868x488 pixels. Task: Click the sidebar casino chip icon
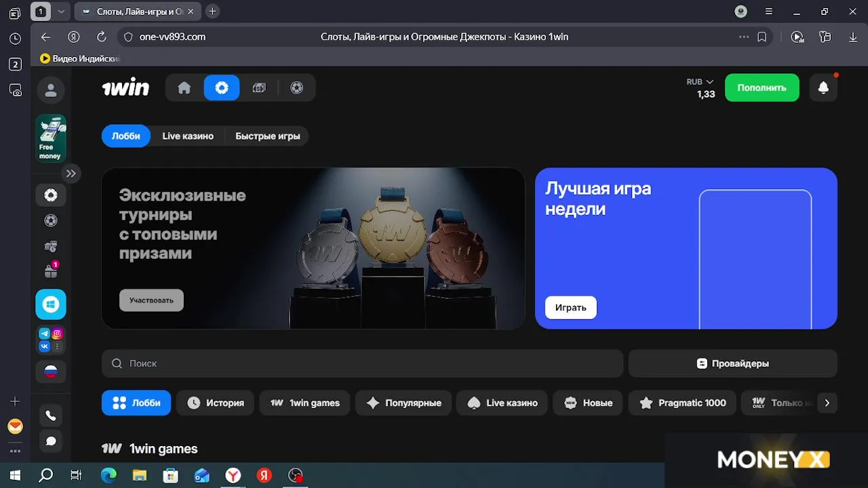click(x=51, y=195)
